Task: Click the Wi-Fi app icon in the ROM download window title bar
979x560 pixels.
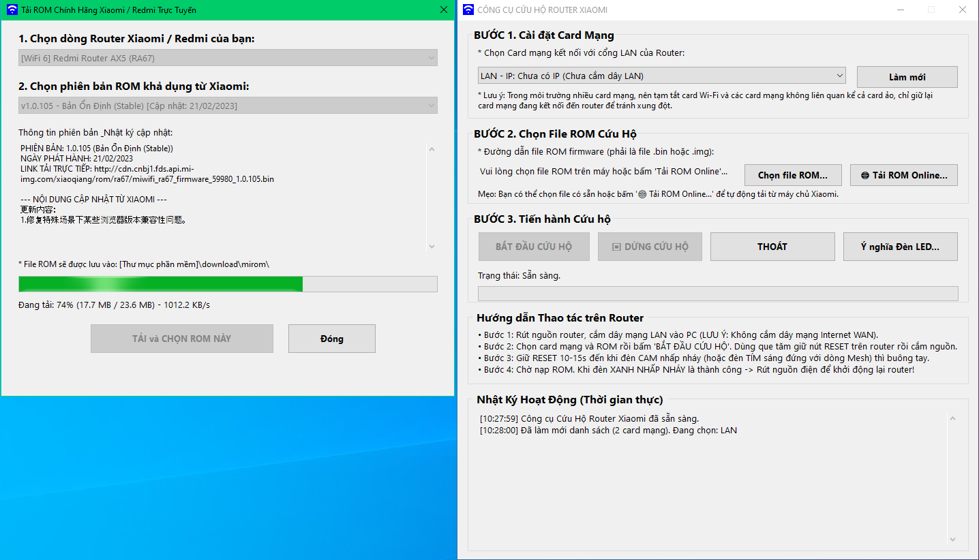Action: [12, 10]
